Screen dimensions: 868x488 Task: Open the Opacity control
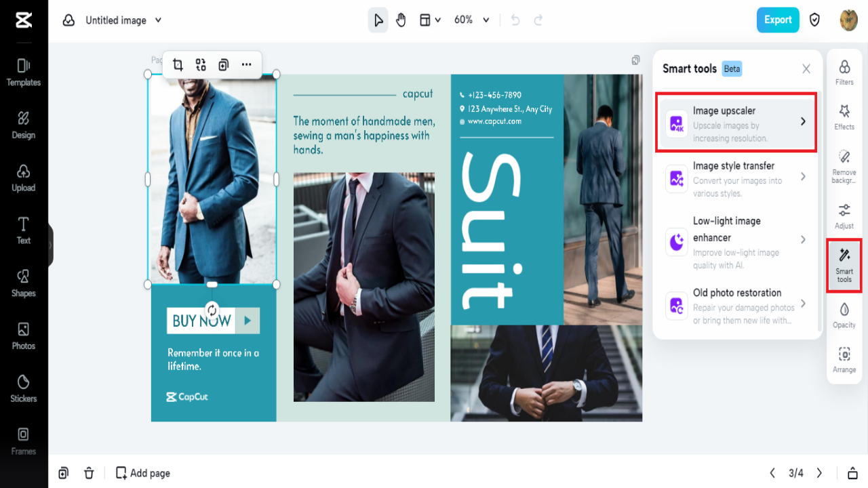pos(844,317)
